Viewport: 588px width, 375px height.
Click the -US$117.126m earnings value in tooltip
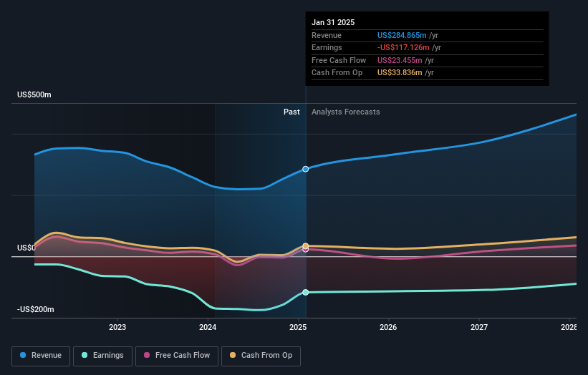403,47
